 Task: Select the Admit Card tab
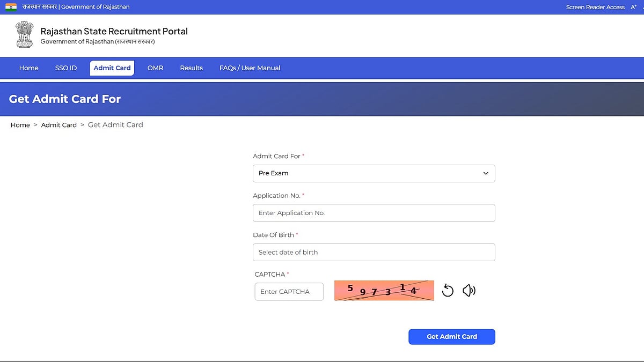point(112,68)
